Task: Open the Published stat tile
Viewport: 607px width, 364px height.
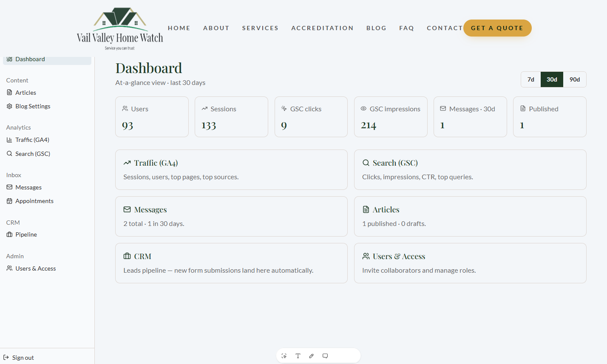Action: [x=550, y=117]
